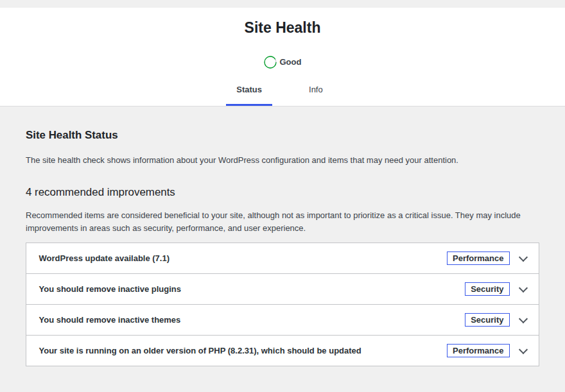565x392 pixels.
Task: Expand the inactive plugins chevron
Action: [x=523, y=290]
